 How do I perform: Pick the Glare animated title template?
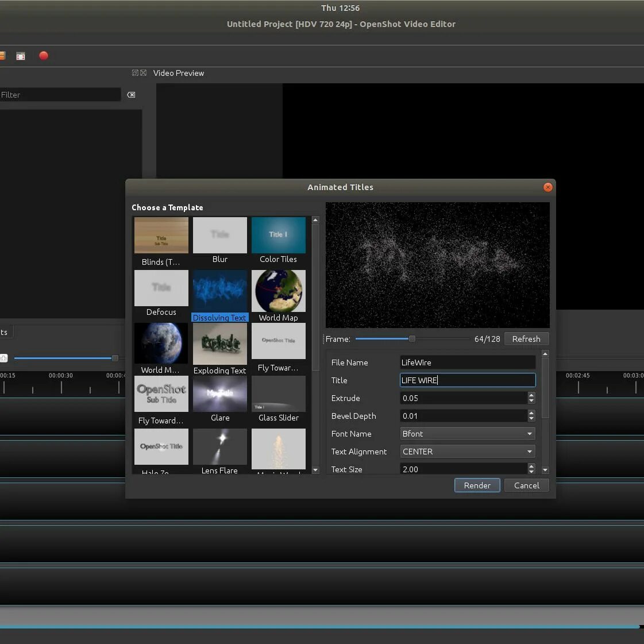pos(219,394)
